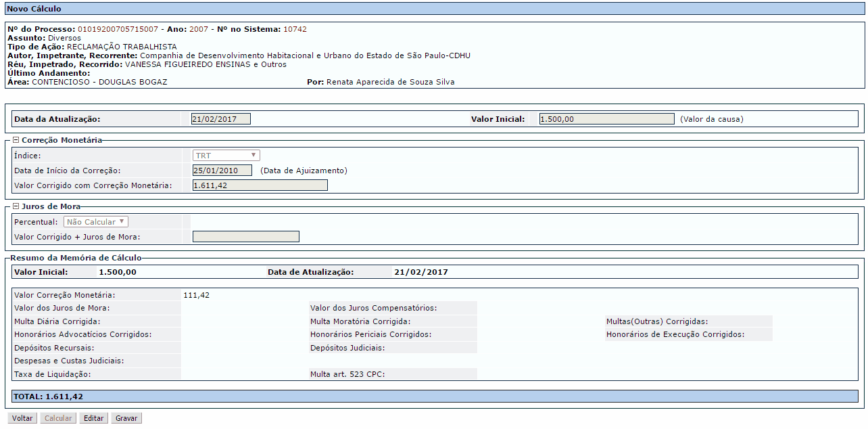
Task: Select Valor Corrigido com Correção Monetária field
Action: (x=260, y=185)
